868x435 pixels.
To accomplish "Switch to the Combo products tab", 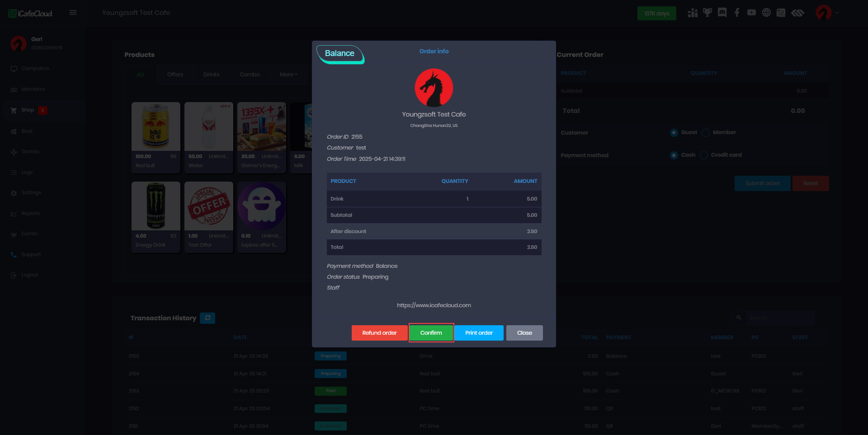I will [250, 75].
